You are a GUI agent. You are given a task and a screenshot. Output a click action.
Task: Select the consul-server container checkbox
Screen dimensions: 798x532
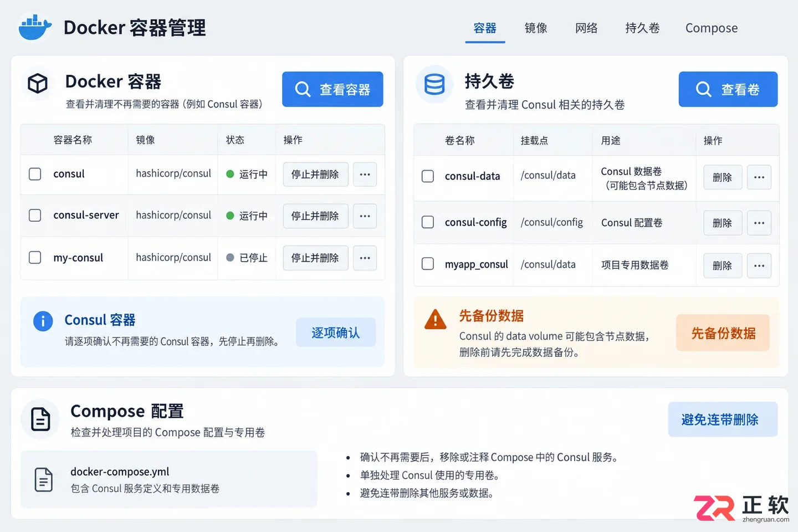pyautogui.click(x=35, y=215)
